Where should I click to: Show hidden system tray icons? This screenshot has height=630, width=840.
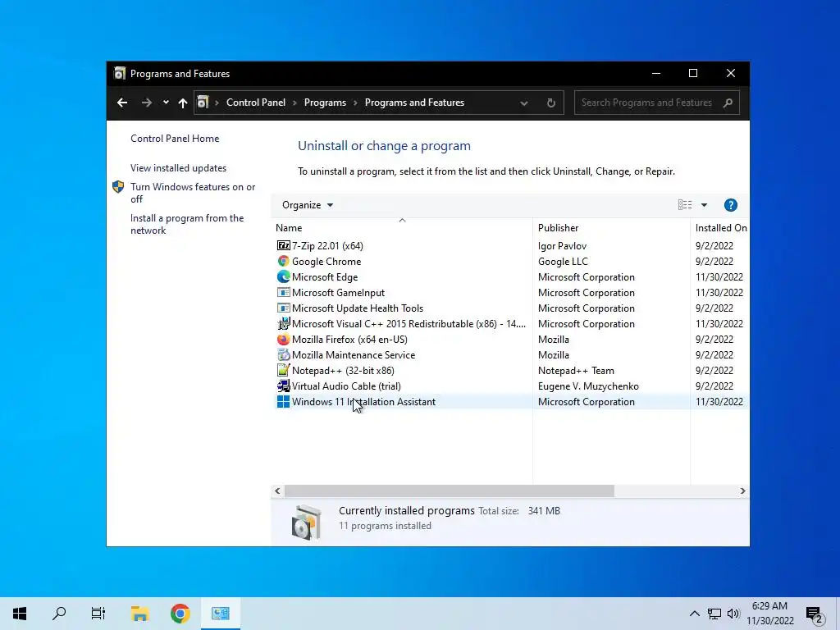[694, 614]
